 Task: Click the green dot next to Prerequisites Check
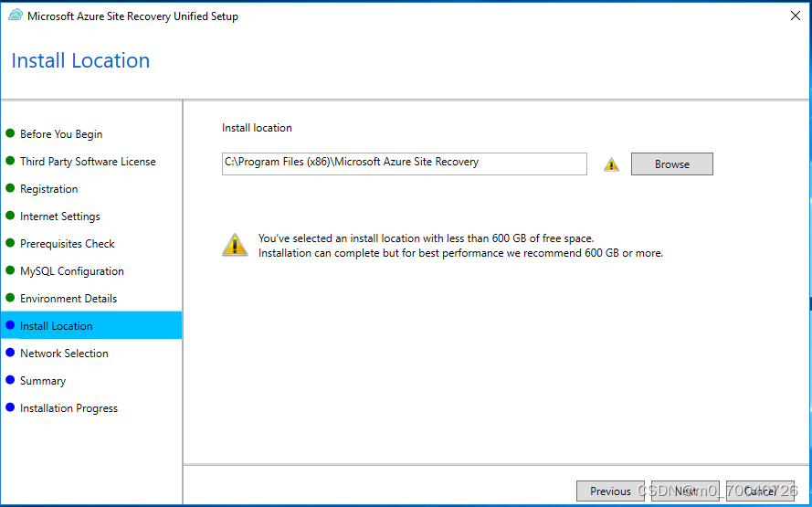[x=10, y=243]
